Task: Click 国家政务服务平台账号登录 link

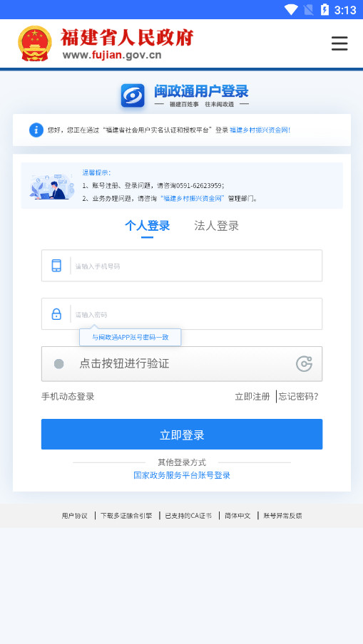Action: (x=182, y=476)
